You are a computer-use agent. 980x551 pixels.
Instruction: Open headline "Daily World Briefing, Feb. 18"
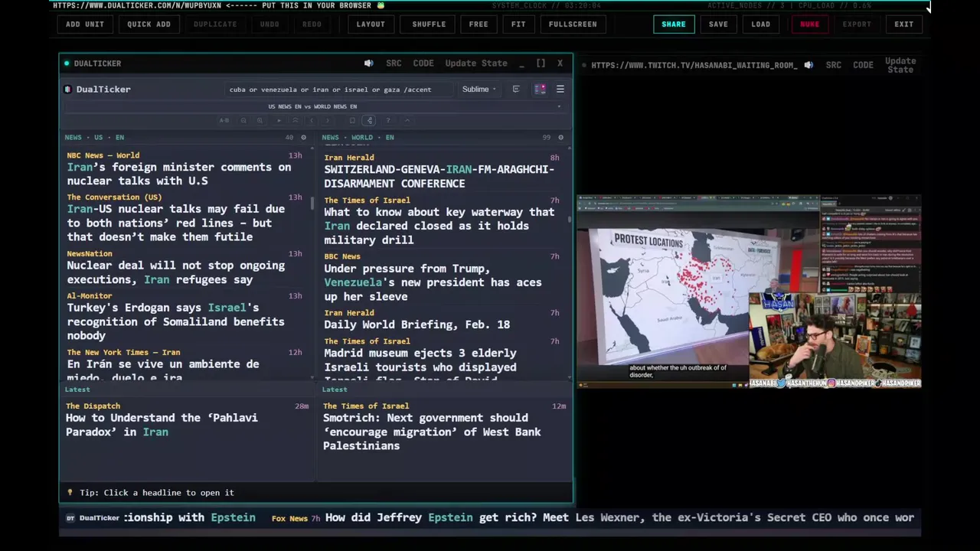[416, 324]
